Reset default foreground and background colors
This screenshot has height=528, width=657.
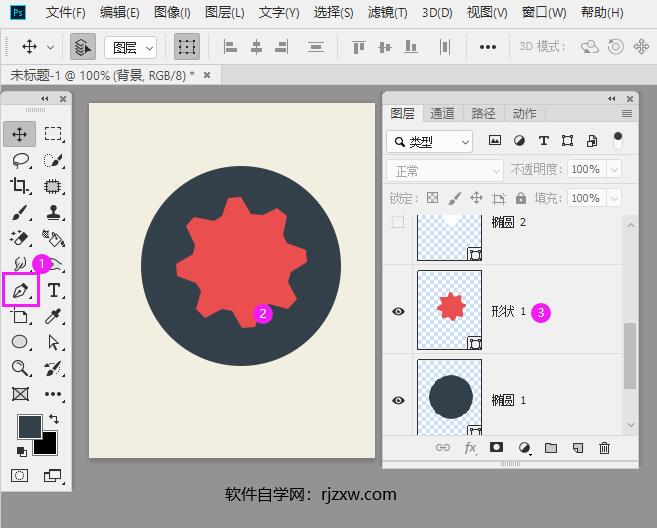point(21,451)
